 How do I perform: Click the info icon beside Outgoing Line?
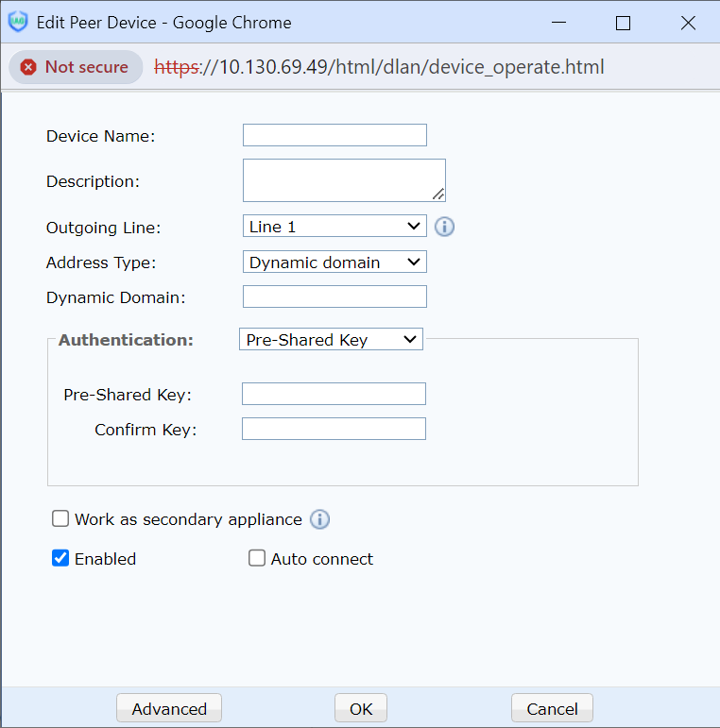click(x=444, y=227)
